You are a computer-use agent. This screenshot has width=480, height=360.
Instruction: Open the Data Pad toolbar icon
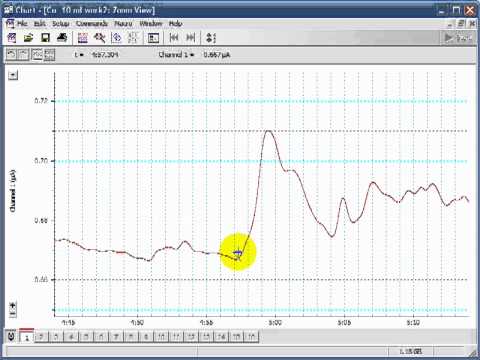click(x=153, y=38)
